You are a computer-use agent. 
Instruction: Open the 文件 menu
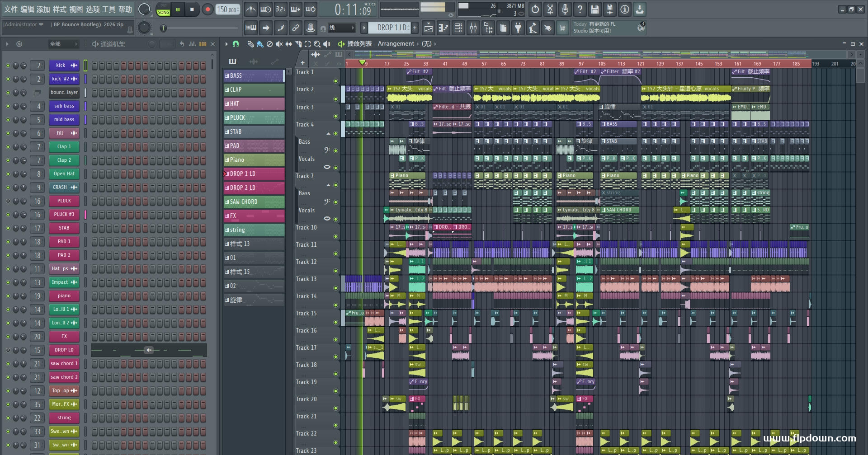pos(11,9)
